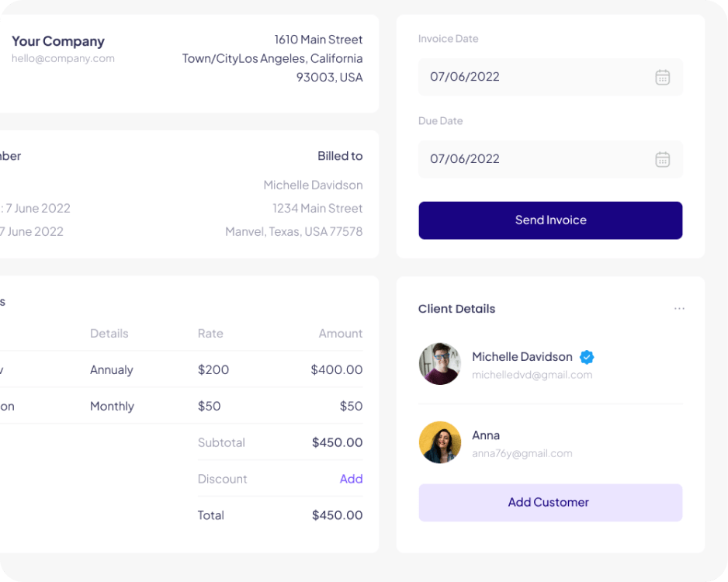Click the Monthly details cell
The height and width of the screenshot is (582, 728).
(x=112, y=406)
